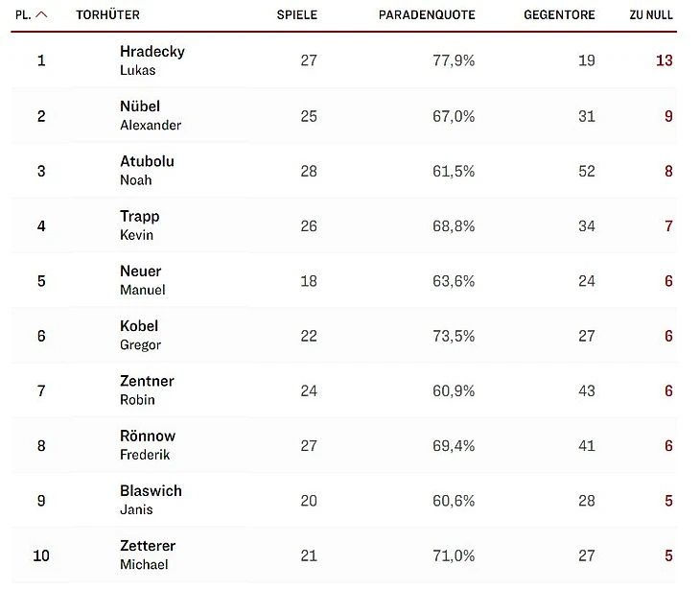
Task: Click rank number 10 in table
Action: (x=41, y=555)
